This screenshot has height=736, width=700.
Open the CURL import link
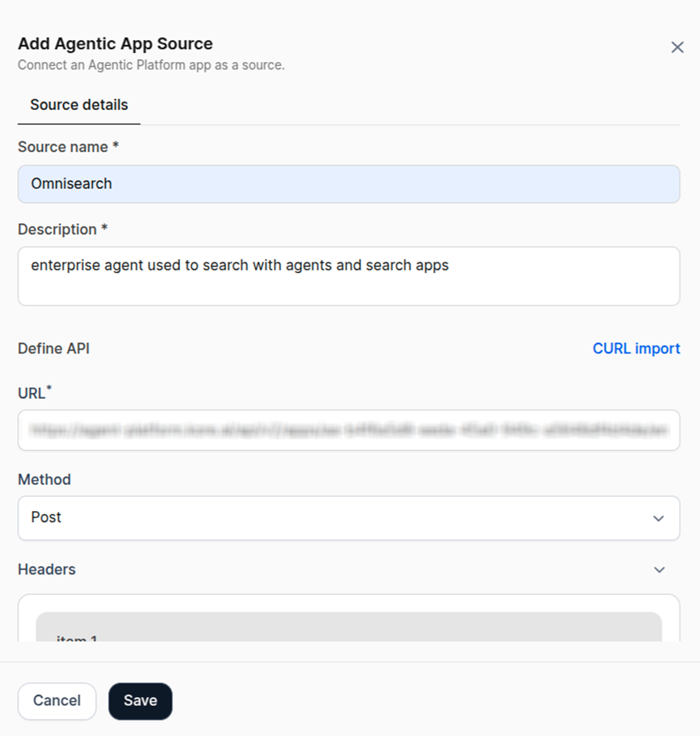(x=636, y=349)
